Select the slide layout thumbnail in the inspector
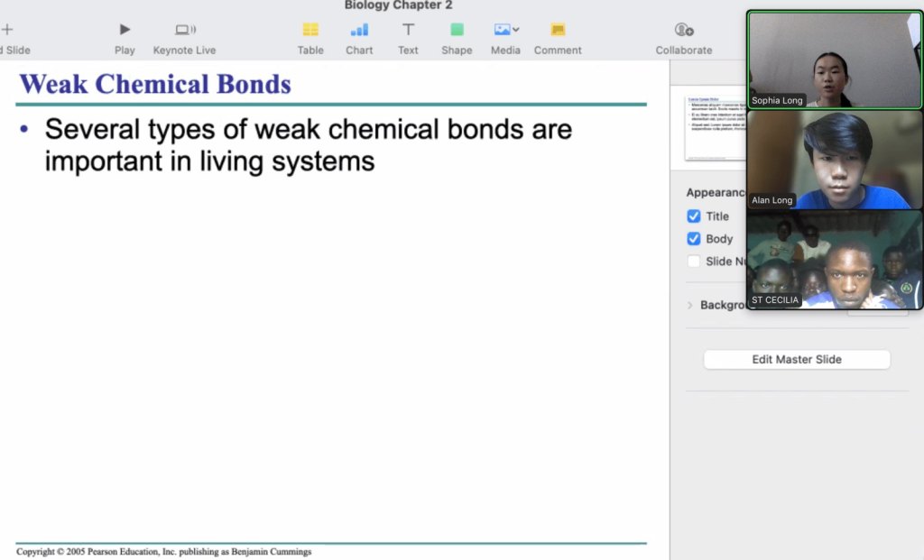 [716, 128]
